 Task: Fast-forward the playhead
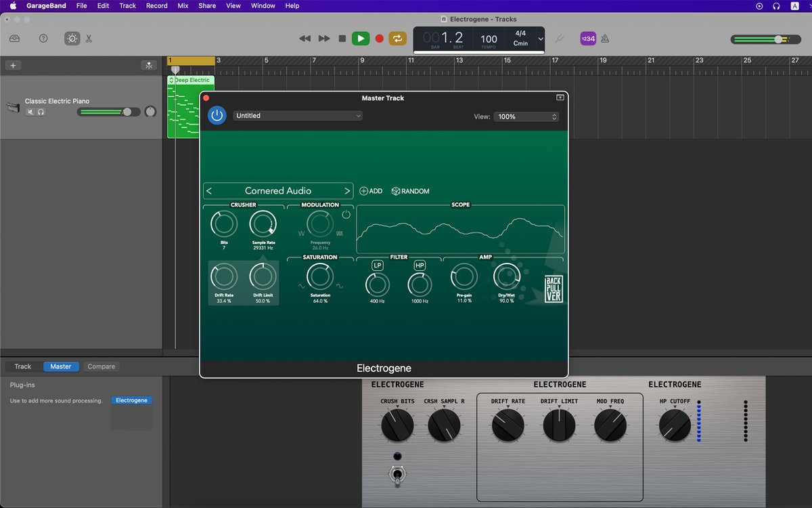[324, 39]
